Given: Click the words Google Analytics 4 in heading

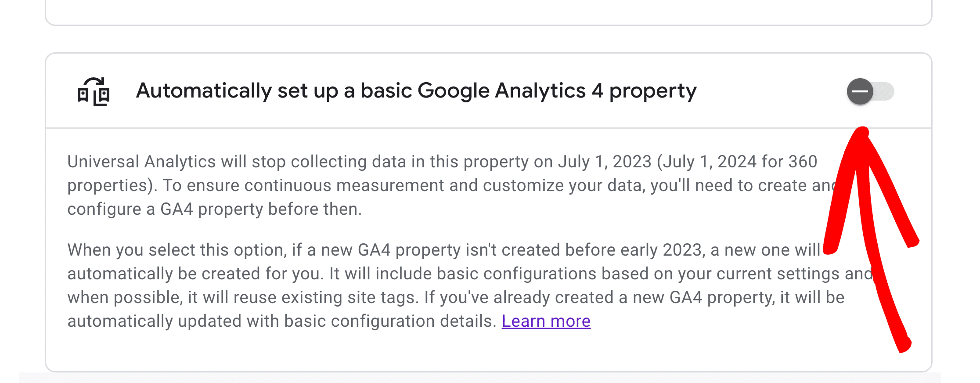Looking at the screenshot, I should [x=510, y=91].
